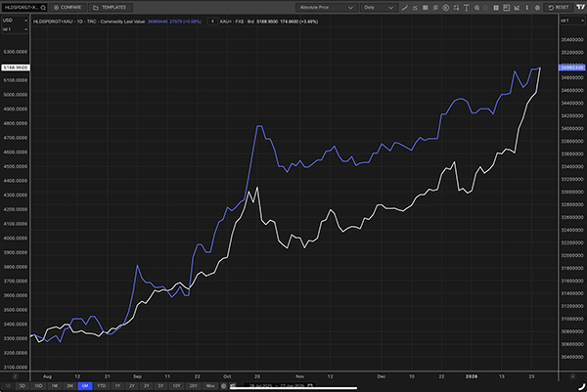Open the Absolute Price dropdown

[324, 7]
